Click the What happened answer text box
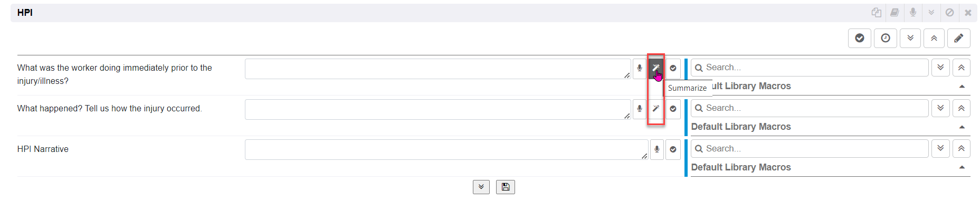The width and height of the screenshot is (980, 200). click(x=438, y=109)
